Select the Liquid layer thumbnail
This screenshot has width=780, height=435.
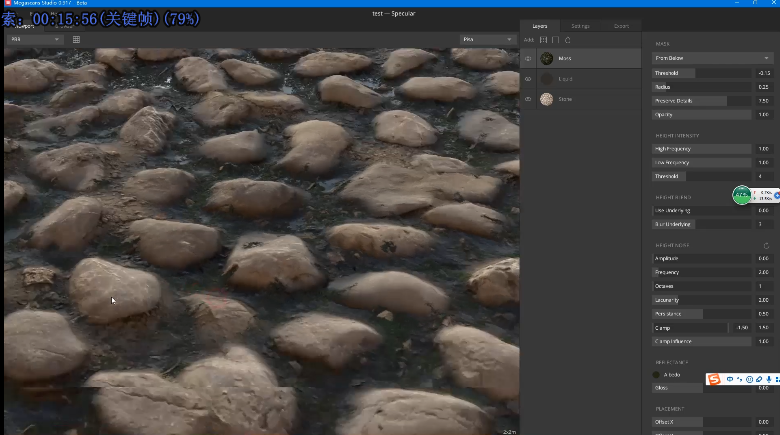point(547,79)
